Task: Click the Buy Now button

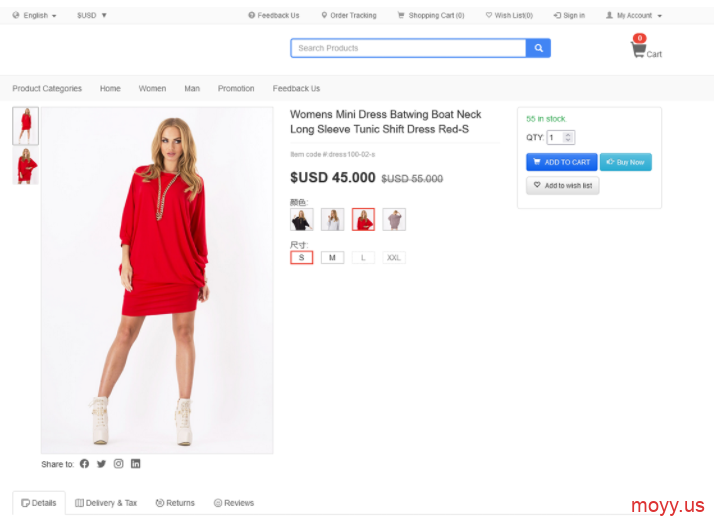Action: coord(626,162)
